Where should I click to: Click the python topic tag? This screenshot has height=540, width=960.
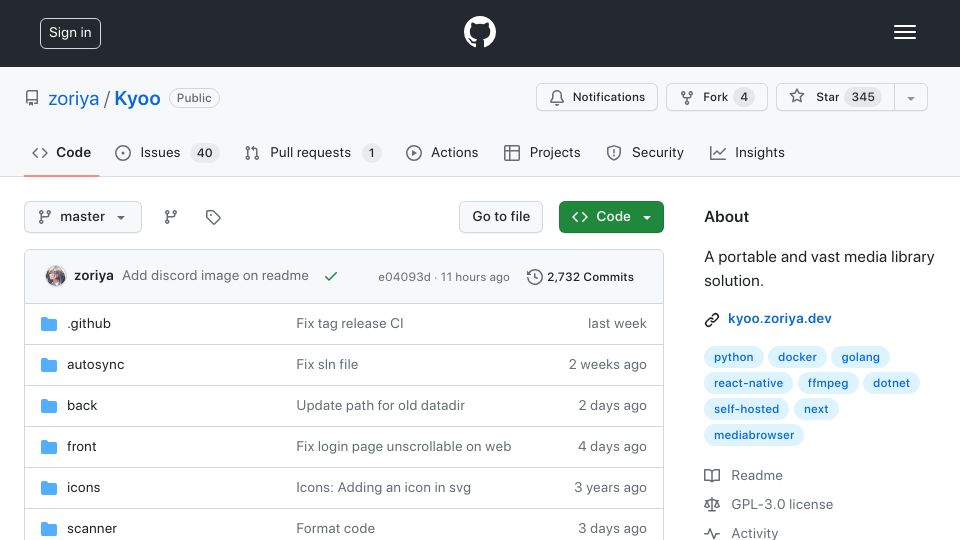[733, 357]
